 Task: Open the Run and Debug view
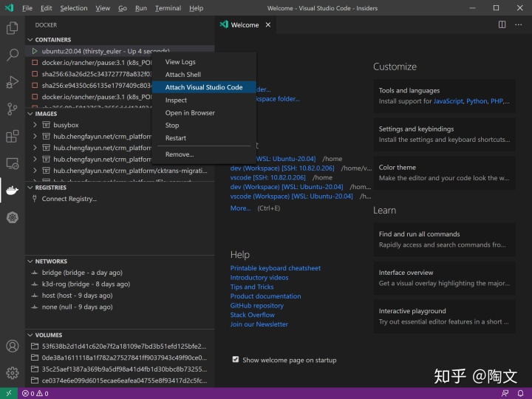pyautogui.click(x=13, y=82)
